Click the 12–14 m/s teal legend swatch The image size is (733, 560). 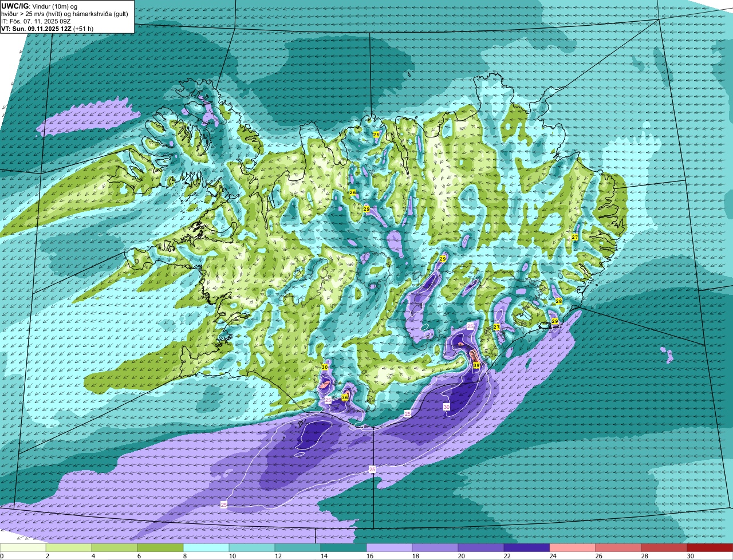point(298,547)
